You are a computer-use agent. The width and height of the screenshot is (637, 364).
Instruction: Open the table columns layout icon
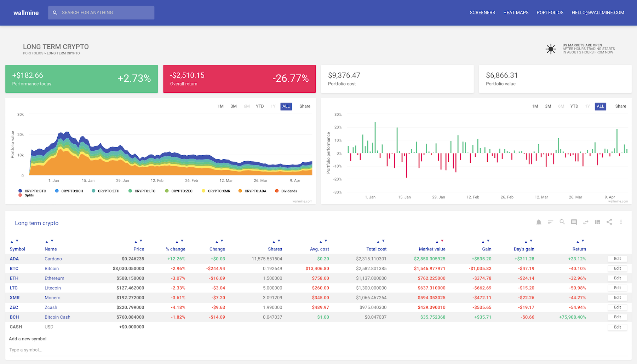point(597,222)
